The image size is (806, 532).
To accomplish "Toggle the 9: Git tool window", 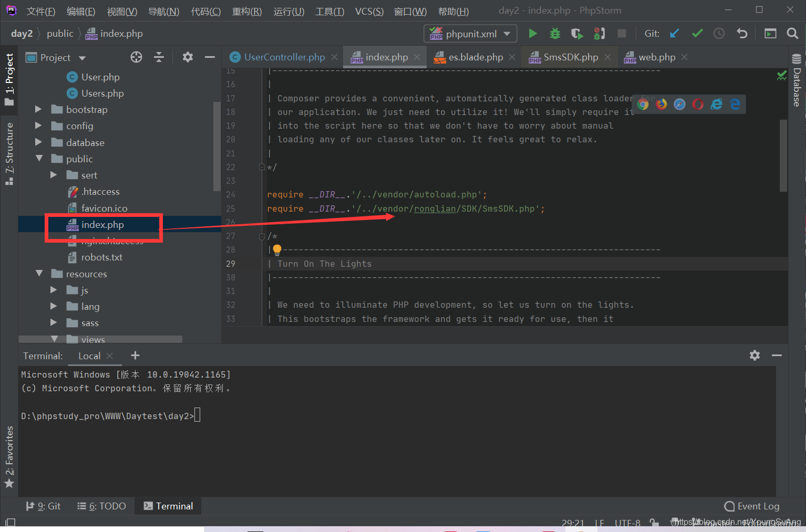I will (x=43, y=506).
